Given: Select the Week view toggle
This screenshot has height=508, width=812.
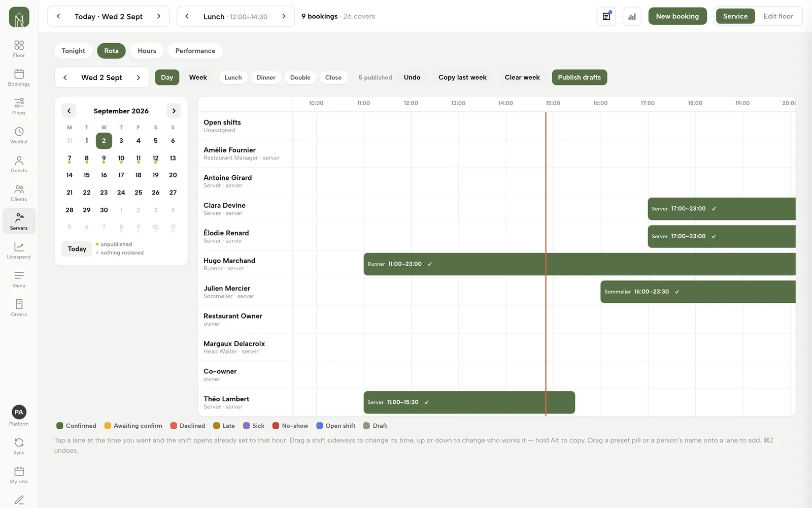Looking at the screenshot, I should (198, 77).
